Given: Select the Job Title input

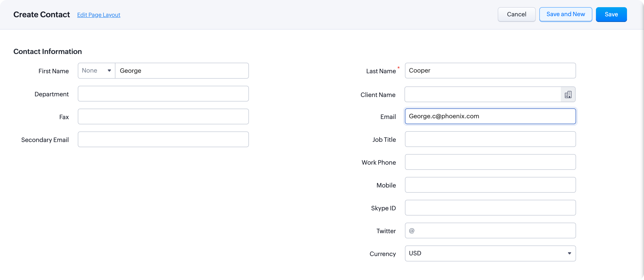Looking at the screenshot, I should pos(490,139).
